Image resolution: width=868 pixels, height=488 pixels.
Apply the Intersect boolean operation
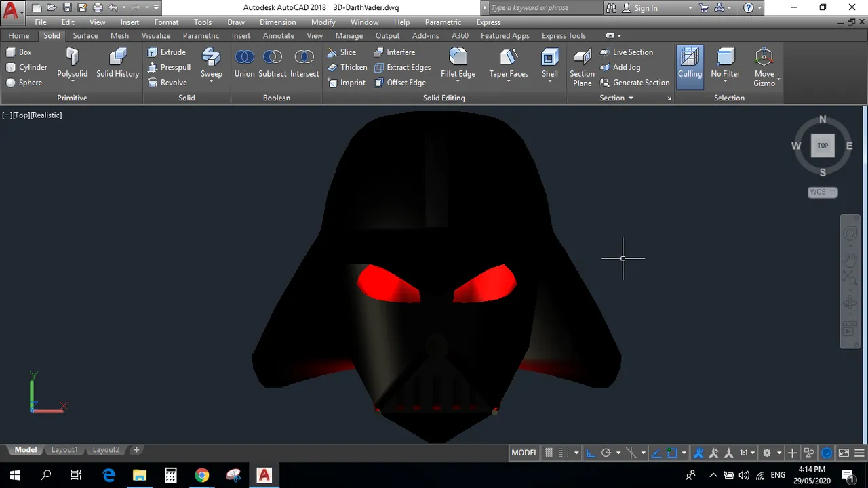[304, 63]
